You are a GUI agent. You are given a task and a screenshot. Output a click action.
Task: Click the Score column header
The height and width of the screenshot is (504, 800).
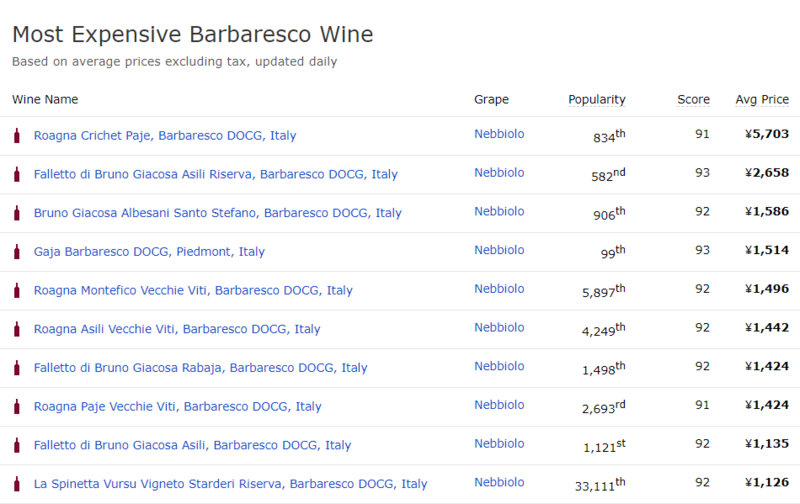click(x=693, y=99)
